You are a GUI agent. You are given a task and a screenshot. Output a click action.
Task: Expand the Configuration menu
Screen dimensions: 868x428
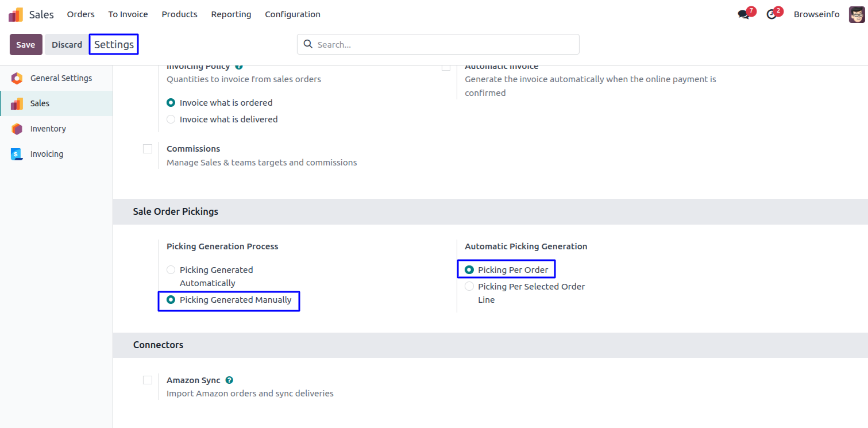(292, 14)
